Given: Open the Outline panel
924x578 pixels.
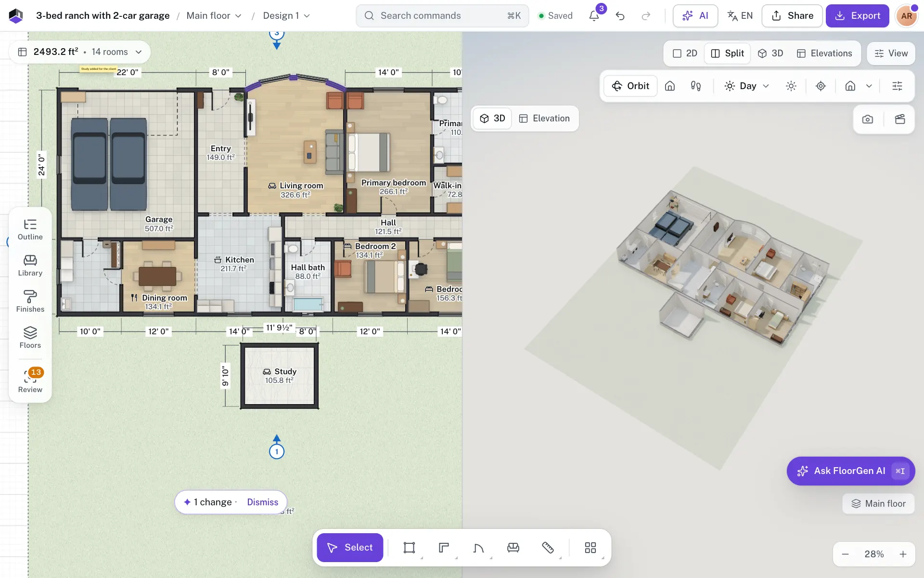Looking at the screenshot, I should (x=30, y=230).
